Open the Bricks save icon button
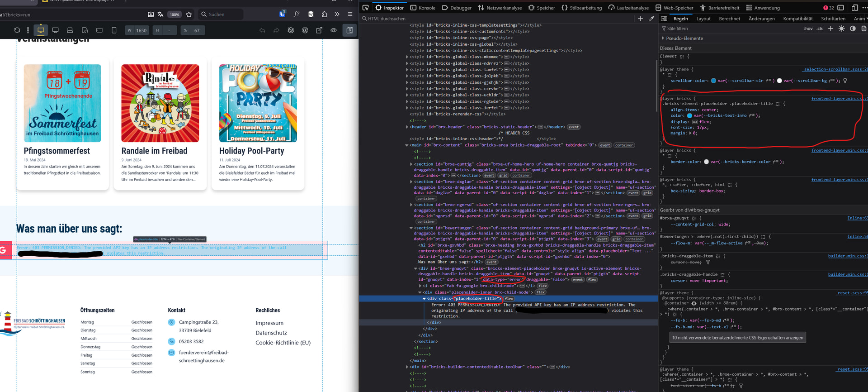Viewport: 868px width, 392px height. coord(349,30)
